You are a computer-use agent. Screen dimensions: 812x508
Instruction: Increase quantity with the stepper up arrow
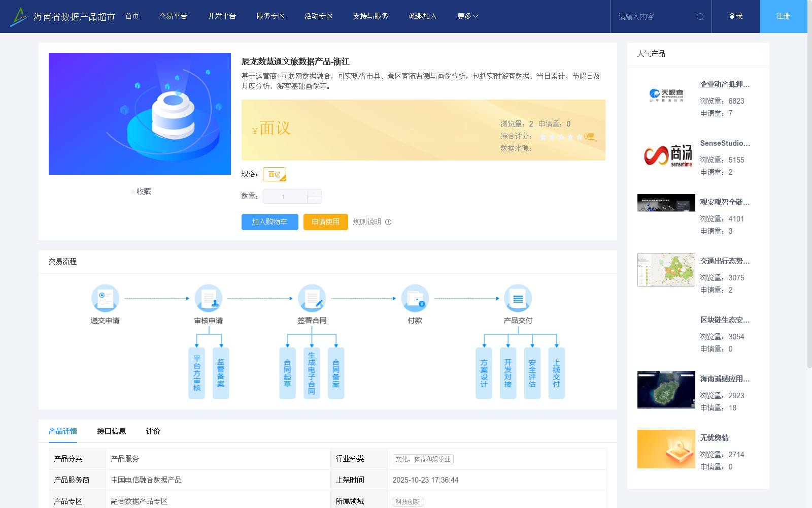tap(314, 193)
